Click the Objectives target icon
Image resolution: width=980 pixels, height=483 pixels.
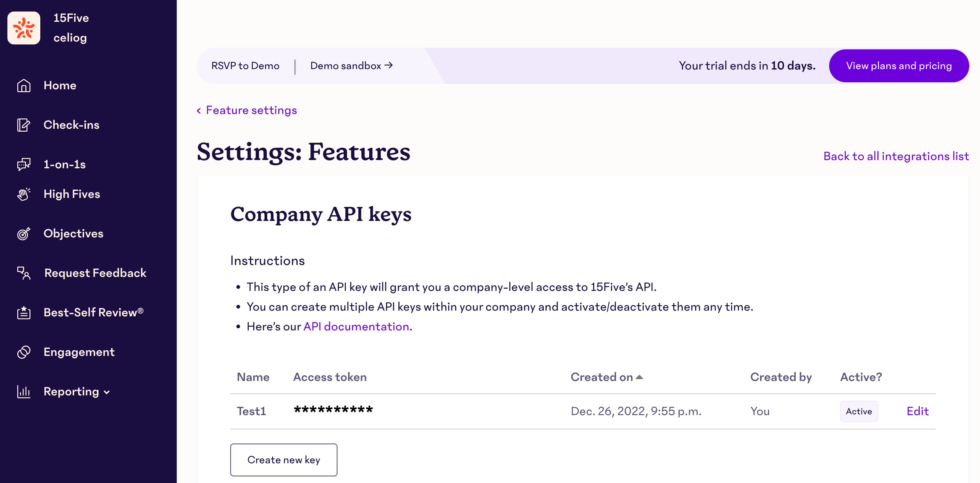tap(24, 234)
